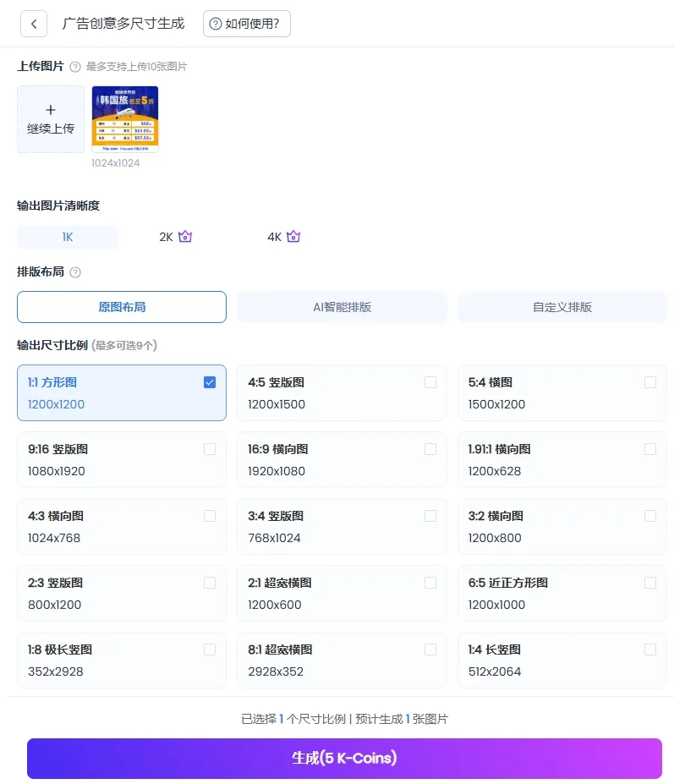Uncheck the 1:1 方形图 checkbox
Viewport: 674px width, 784px height.
[210, 382]
